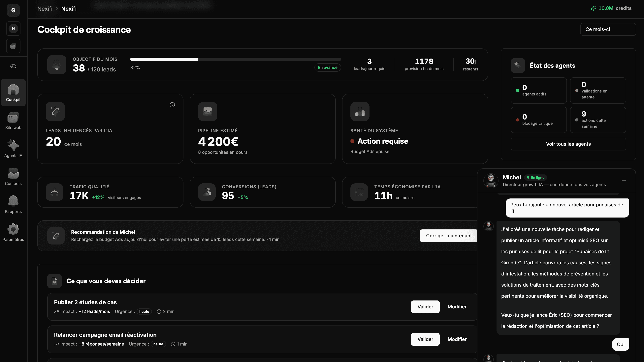Minimize the Michel chat panel

point(624,181)
